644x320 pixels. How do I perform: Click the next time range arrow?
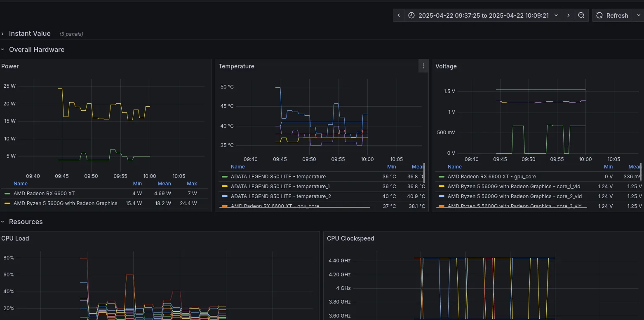tap(568, 15)
